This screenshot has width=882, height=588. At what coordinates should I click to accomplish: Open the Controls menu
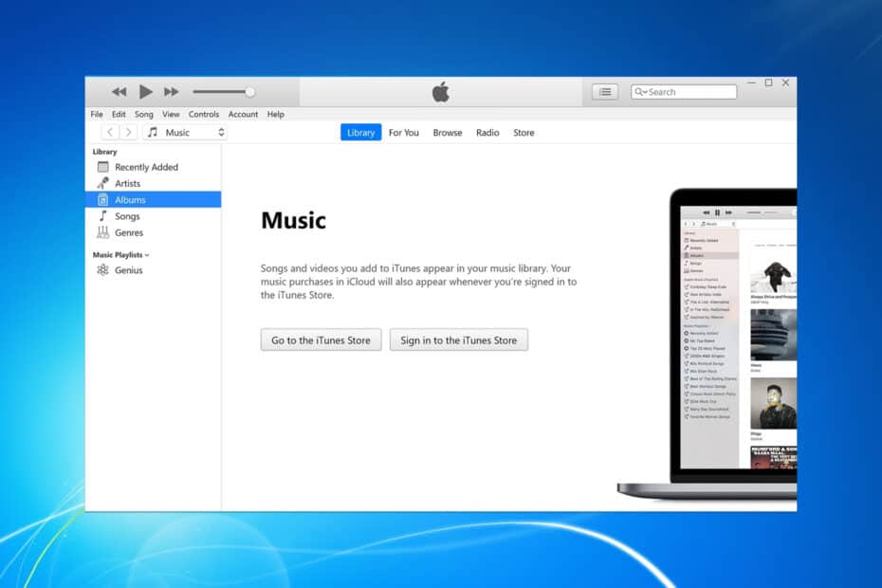[x=204, y=114]
